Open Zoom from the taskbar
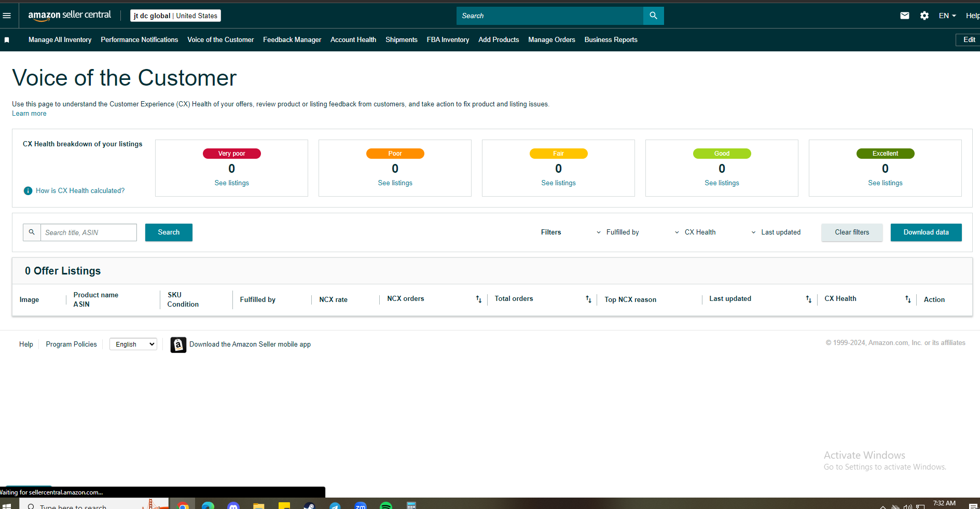Screen dimensions: 980x509 (x=361, y=505)
